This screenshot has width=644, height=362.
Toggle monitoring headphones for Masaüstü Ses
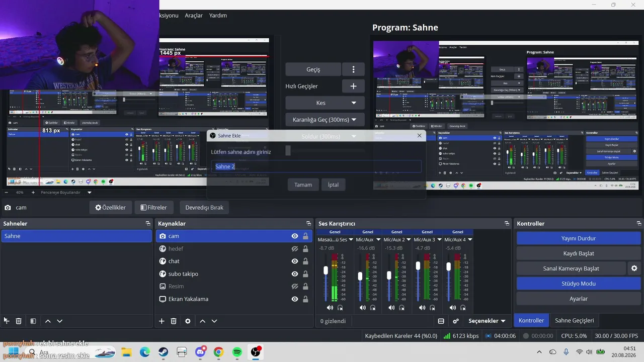point(340,308)
